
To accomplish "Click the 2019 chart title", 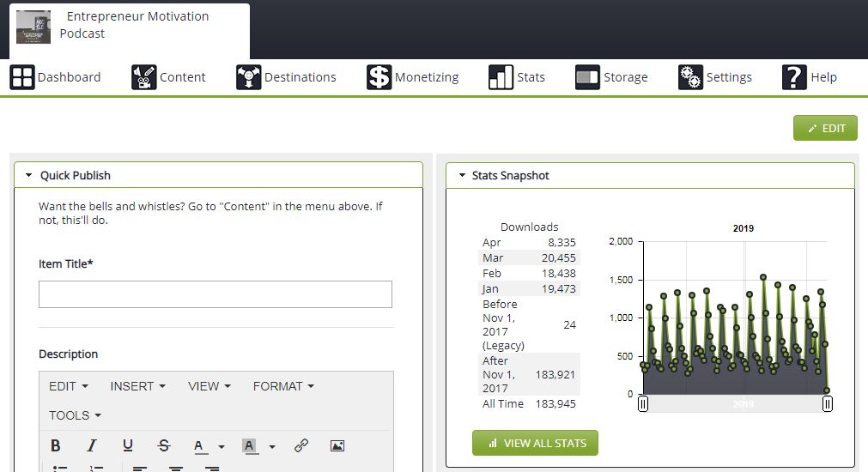I will pos(743,228).
